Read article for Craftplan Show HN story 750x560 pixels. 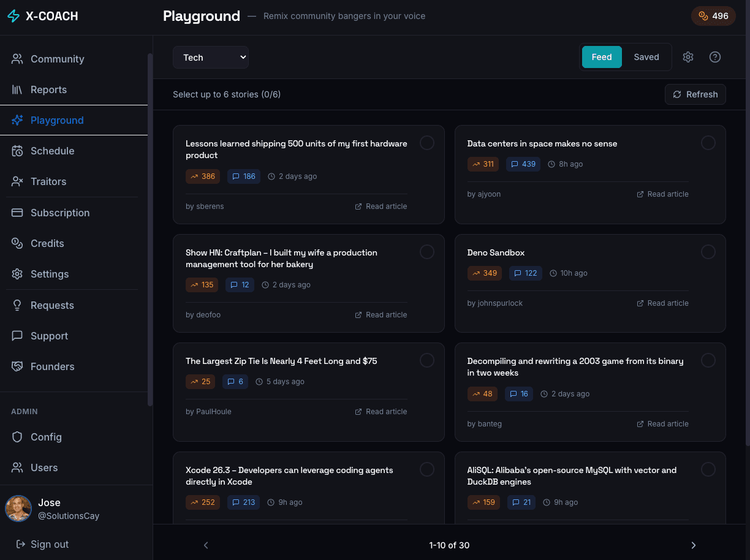pos(381,315)
